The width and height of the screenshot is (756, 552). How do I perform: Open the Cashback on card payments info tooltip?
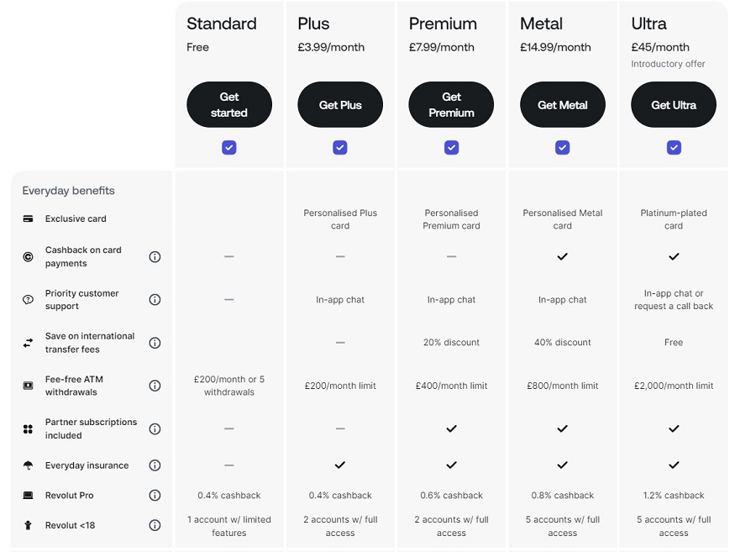(155, 256)
